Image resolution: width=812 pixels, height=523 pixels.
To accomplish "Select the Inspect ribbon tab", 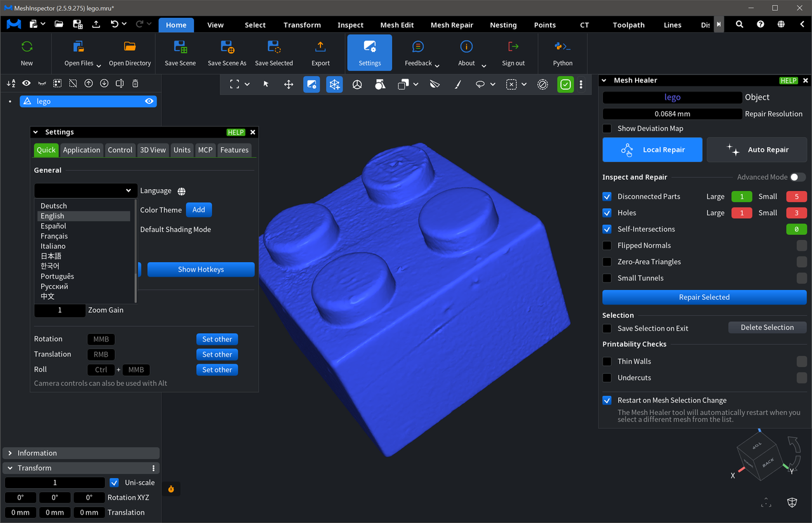I will click(x=350, y=25).
